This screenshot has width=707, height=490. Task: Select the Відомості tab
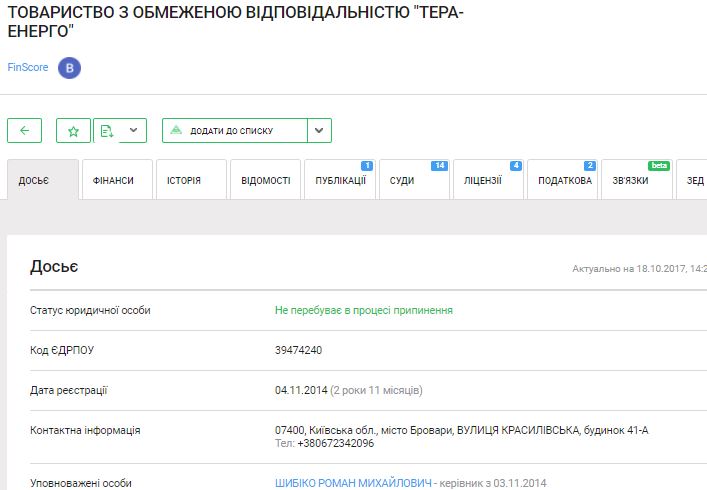265,181
